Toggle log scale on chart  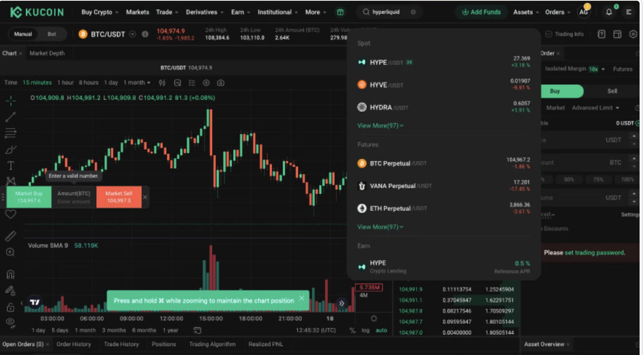click(365, 330)
